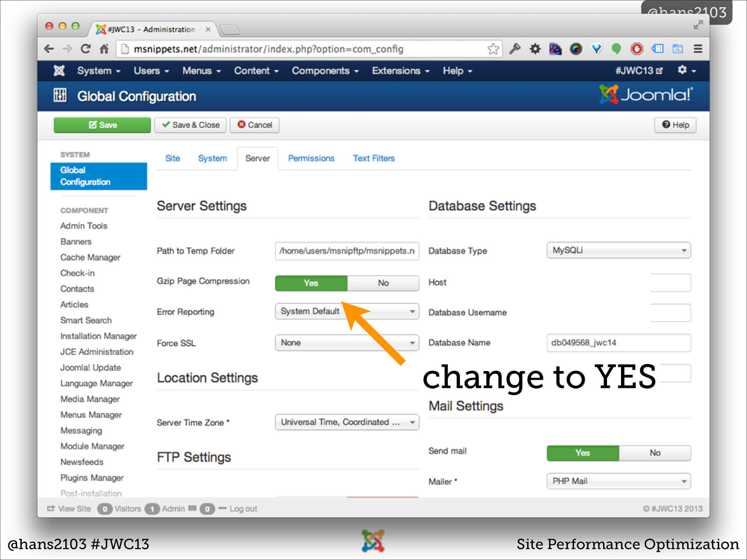
Task: Click the browser forward arrow
Action: tap(68, 49)
